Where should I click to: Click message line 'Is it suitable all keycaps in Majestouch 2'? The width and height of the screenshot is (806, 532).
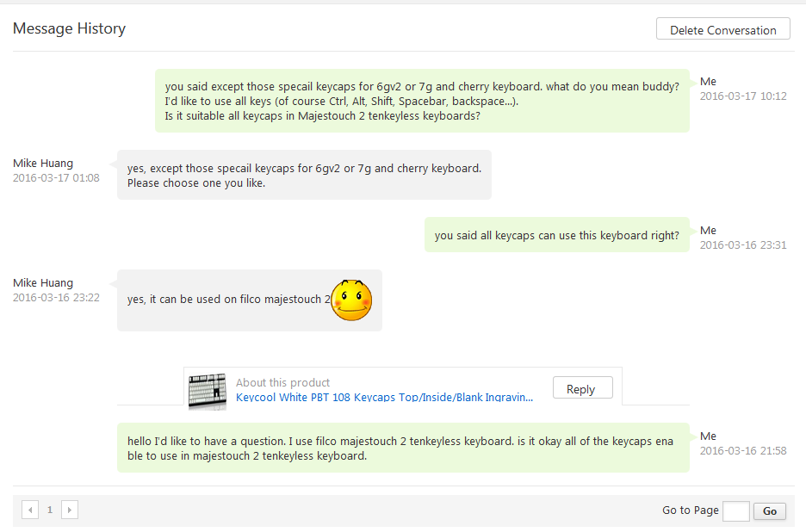pyautogui.click(x=322, y=116)
